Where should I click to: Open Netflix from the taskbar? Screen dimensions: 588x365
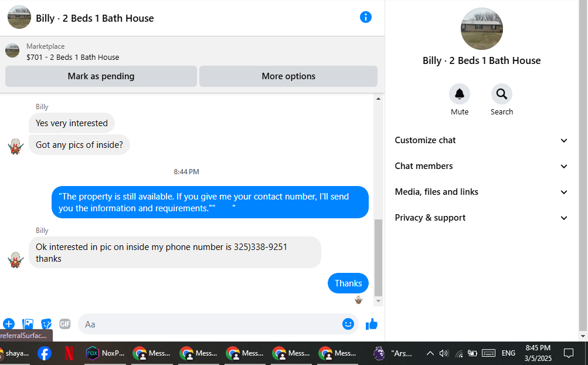pyautogui.click(x=69, y=353)
